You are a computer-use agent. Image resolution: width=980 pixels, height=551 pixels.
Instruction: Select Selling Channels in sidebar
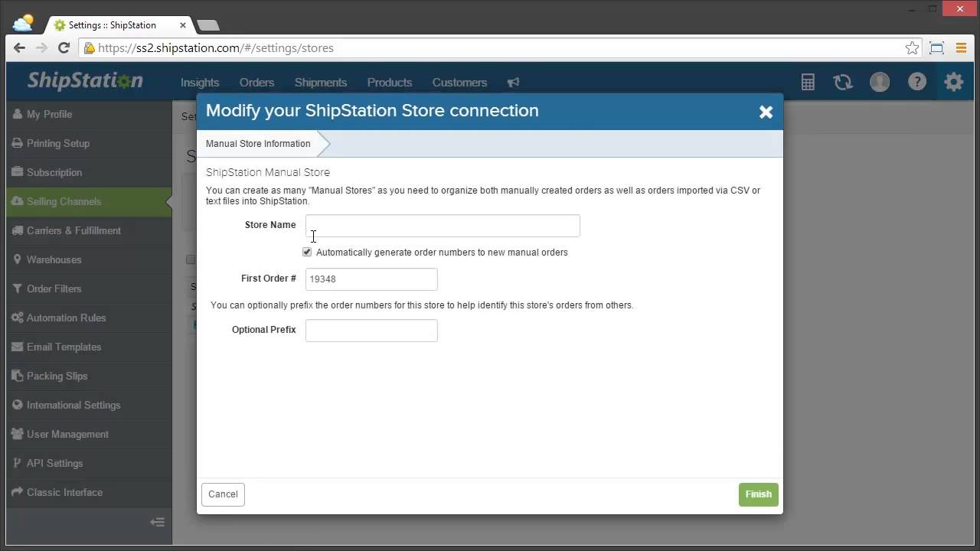coord(89,201)
